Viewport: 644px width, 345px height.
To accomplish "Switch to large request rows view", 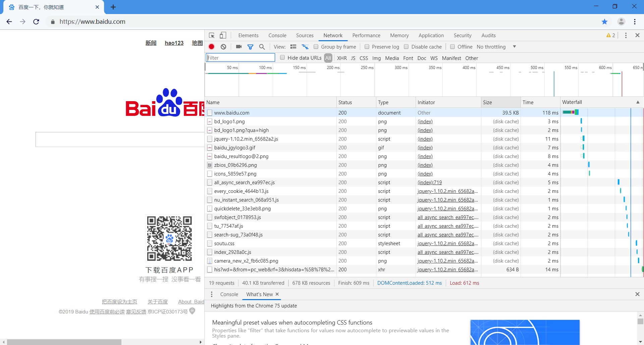I will (x=293, y=47).
